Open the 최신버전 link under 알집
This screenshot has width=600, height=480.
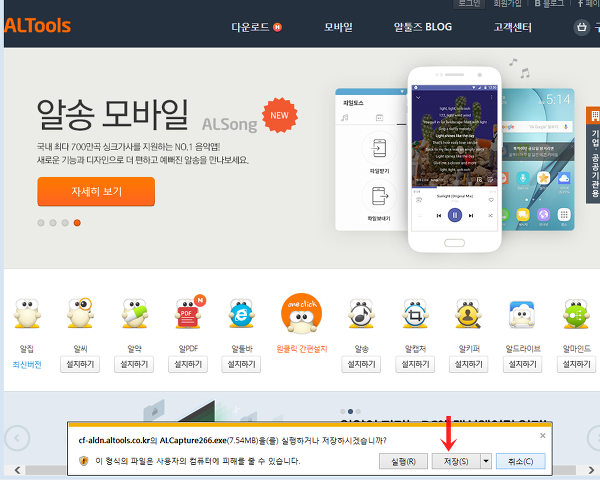point(27,365)
